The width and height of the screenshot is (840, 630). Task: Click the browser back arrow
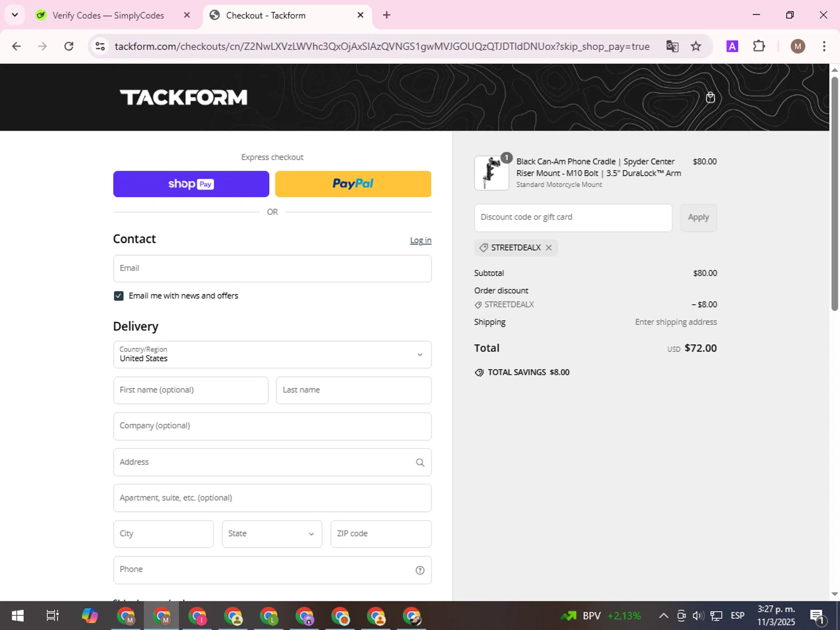coord(16,46)
